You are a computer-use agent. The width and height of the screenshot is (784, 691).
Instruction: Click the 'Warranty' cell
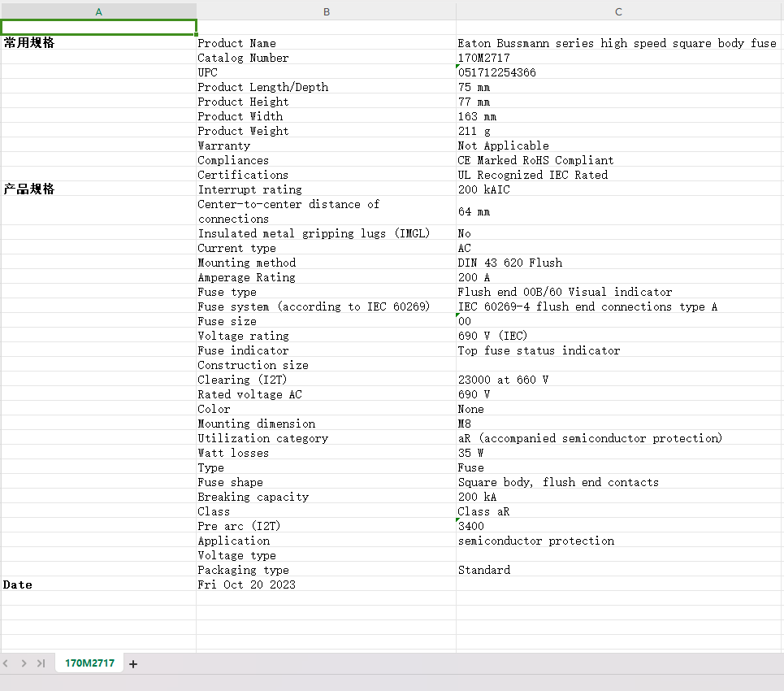click(326, 145)
